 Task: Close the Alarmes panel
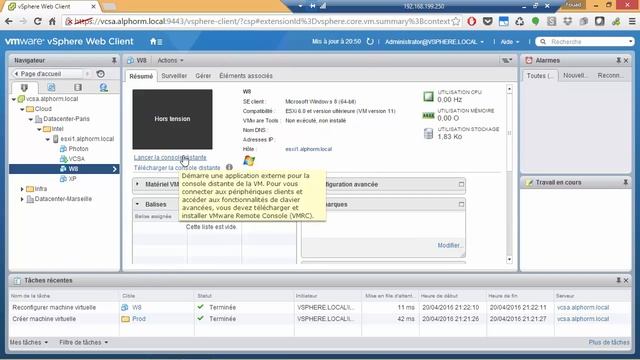click(x=626, y=60)
